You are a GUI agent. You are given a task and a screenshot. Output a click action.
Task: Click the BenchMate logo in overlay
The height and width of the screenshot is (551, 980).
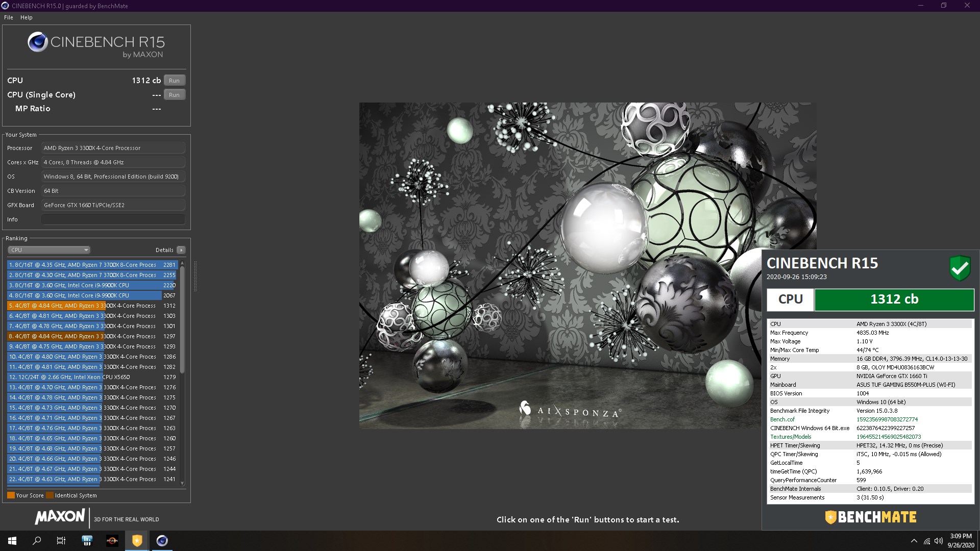(871, 517)
